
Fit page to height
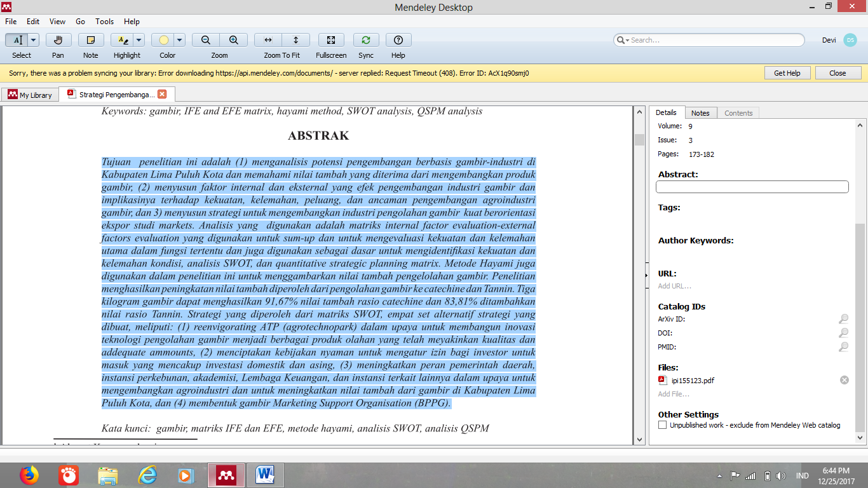[x=295, y=40]
